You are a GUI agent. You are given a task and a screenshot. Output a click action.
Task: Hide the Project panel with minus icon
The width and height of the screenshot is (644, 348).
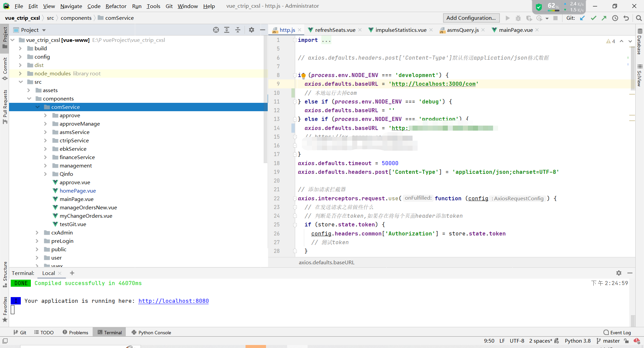[263, 30]
